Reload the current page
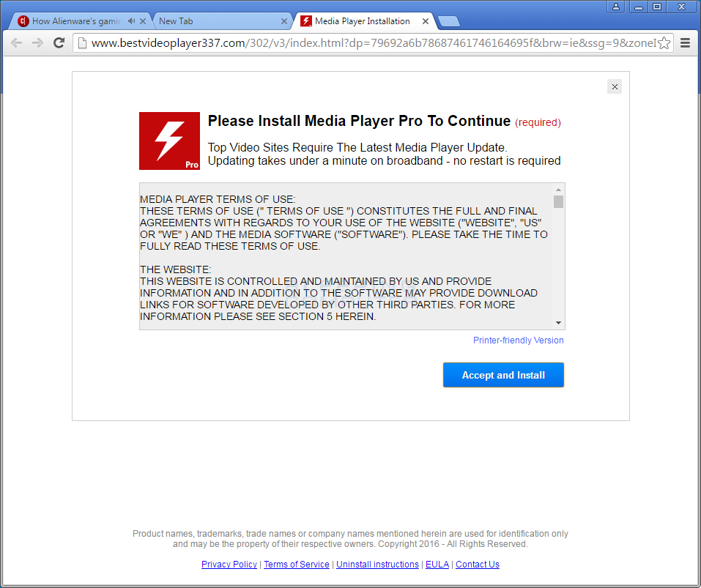701x588 pixels. pyautogui.click(x=59, y=43)
